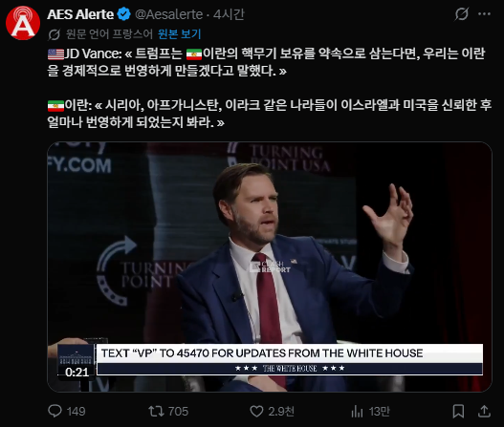Open the reply comment icon
Image resolution: width=504 pixels, height=427 pixels.
pyautogui.click(x=55, y=411)
